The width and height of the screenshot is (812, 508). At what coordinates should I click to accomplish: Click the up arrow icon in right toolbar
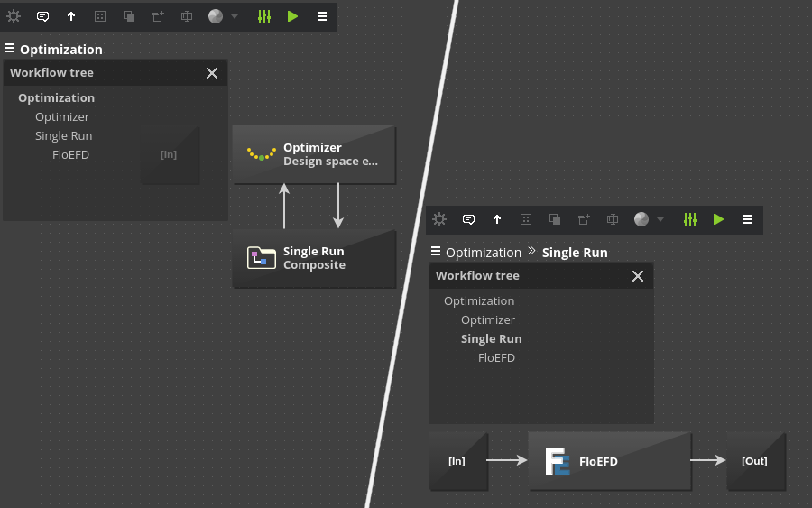(x=497, y=219)
